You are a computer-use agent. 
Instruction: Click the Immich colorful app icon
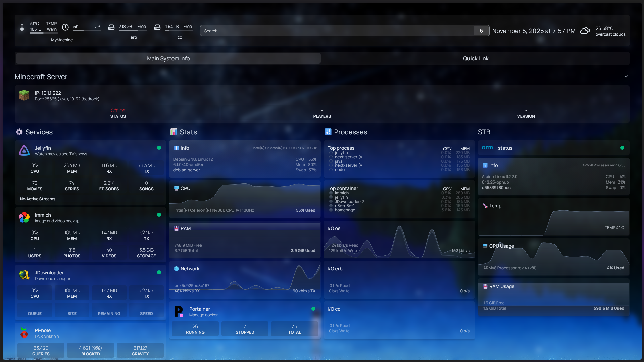pyautogui.click(x=24, y=217)
